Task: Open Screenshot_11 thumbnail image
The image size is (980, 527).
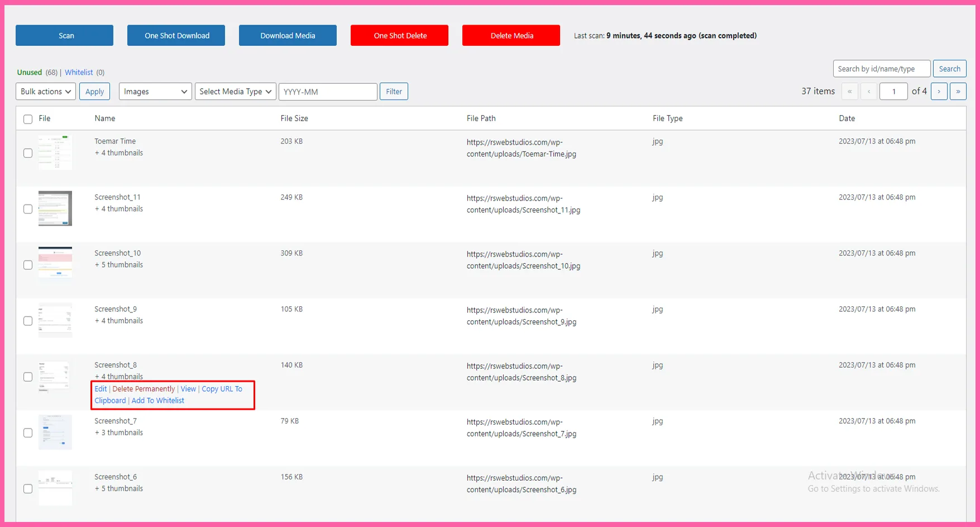Action: pos(55,208)
